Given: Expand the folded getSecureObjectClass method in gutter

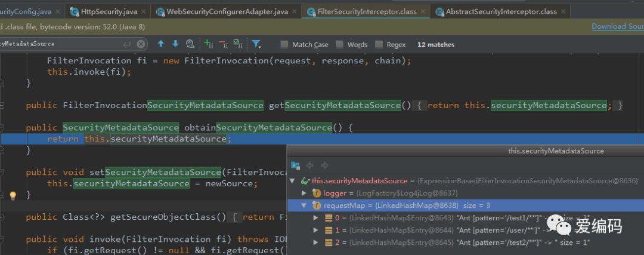Looking at the screenshot, I should pyautogui.click(x=2, y=217).
